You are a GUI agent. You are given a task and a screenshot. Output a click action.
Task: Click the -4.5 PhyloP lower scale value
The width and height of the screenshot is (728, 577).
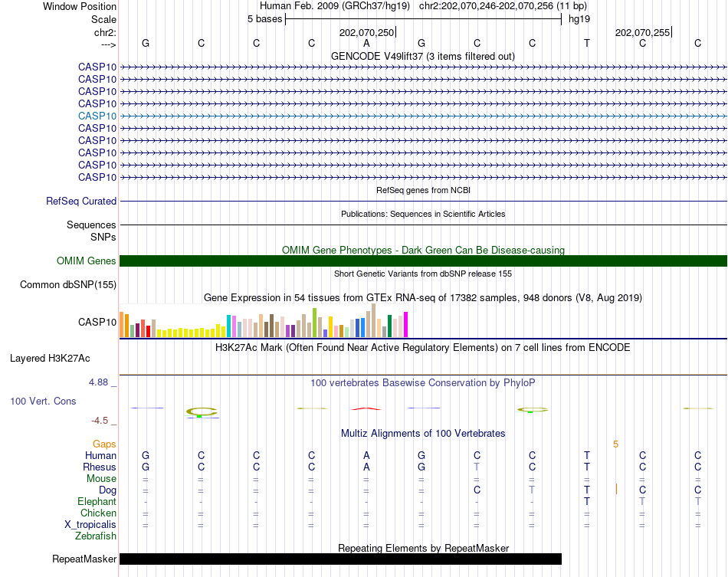point(100,421)
